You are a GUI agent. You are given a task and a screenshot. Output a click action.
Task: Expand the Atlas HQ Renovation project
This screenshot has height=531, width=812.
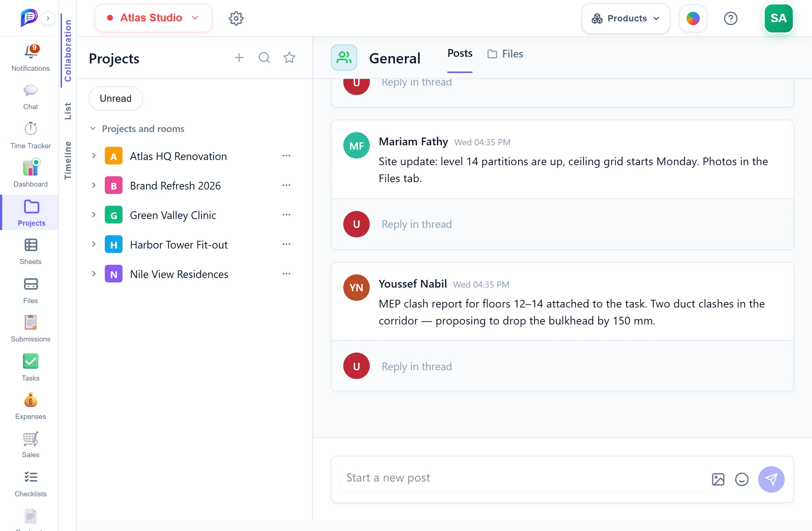pos(94,156)
